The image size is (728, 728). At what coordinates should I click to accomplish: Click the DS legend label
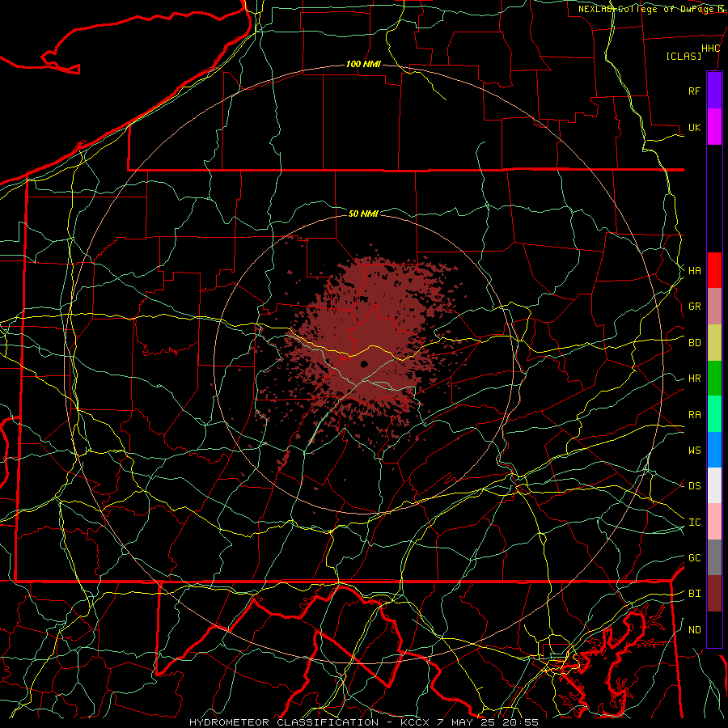click(x=694, y=486)
